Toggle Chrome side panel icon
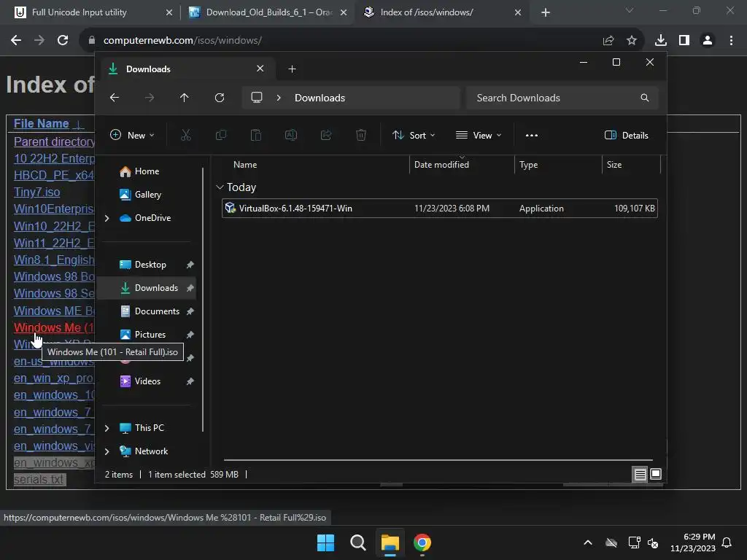The height and width of the screenshot is (560, 747). pyautogui.click(x=684, y=41)
